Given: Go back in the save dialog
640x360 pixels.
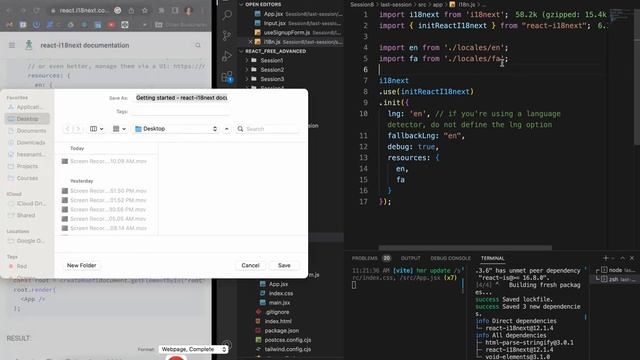Looking at the screenshot, I should pos(67,129).
